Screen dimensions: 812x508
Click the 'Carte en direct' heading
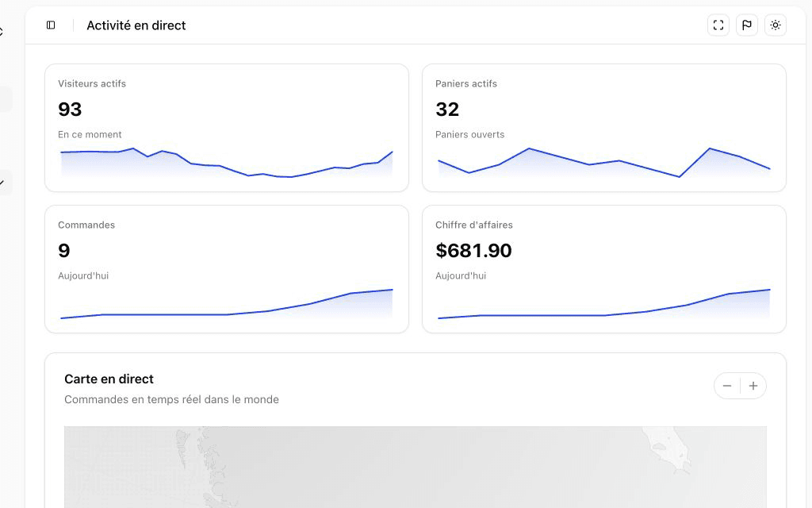click(109, 379)
